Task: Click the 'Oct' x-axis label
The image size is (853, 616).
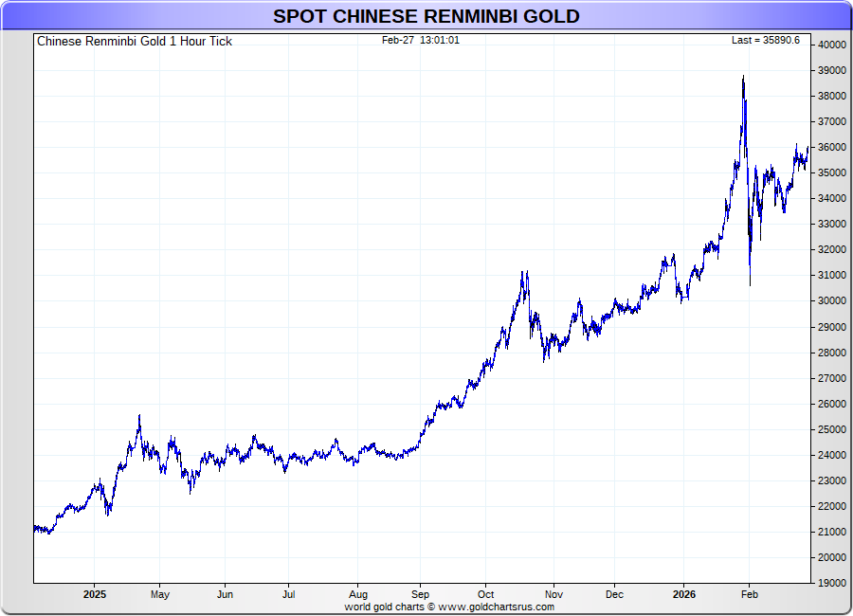Action: 485,594
